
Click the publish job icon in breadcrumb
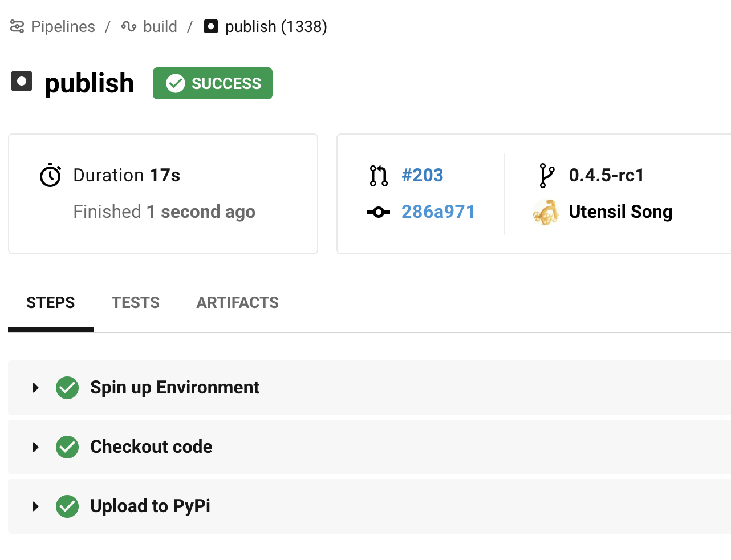point(211,26)
